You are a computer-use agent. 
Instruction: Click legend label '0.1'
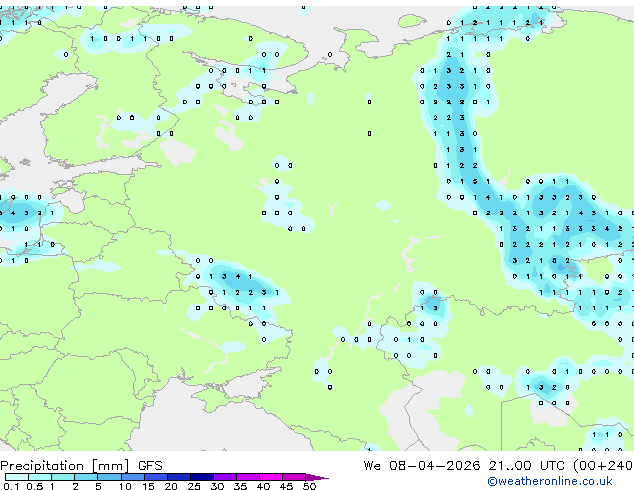coord(11,486)
